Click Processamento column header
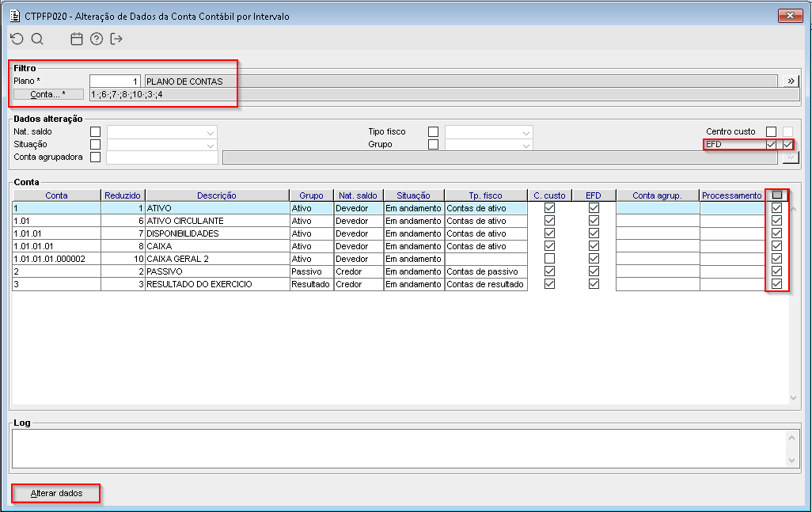 coord(732,195)
